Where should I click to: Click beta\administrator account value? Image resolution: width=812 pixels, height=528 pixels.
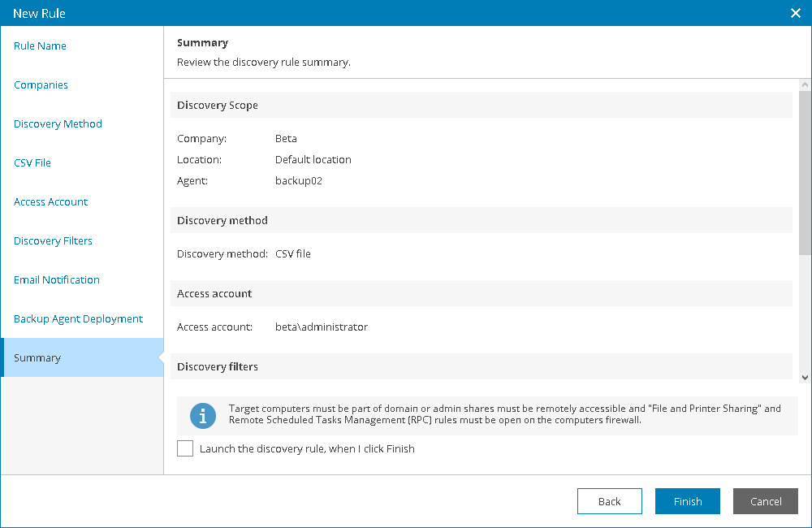322,327
